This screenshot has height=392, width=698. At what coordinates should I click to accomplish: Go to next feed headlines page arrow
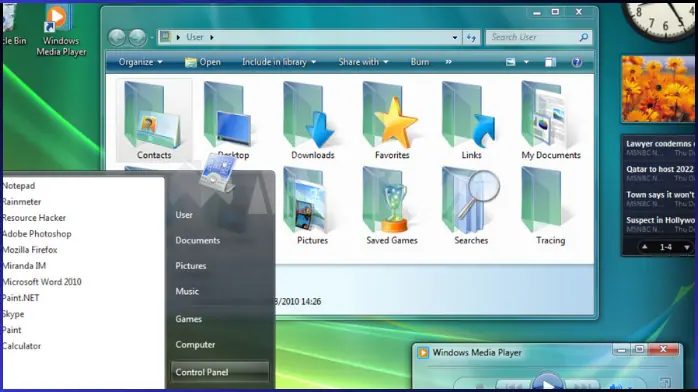point(687,247)
